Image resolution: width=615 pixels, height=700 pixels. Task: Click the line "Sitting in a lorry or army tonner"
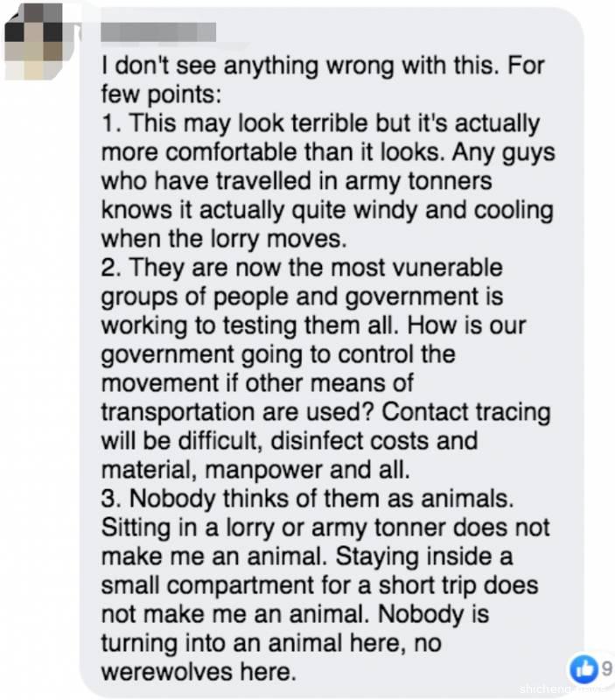(x=325, y=526)
